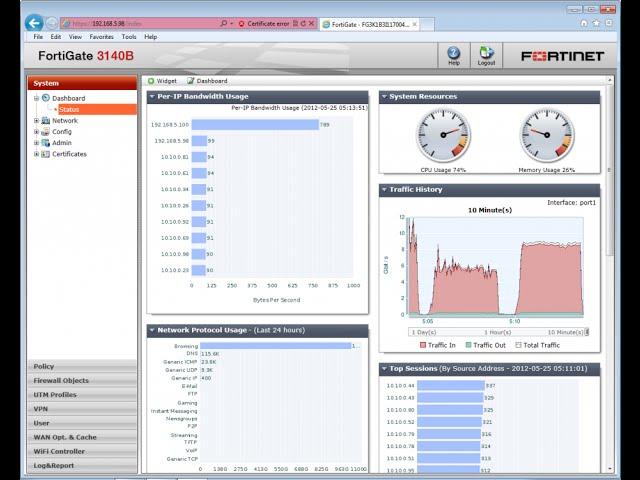Open the UTM Profiles section
Image resolution: width=640 pixels, height=480 pixels.
point(82,395)
